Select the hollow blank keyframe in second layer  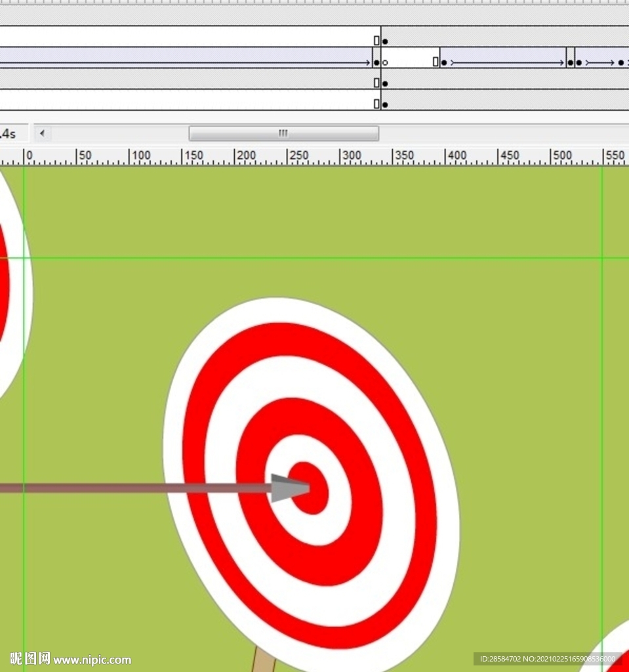click(385, 63)
